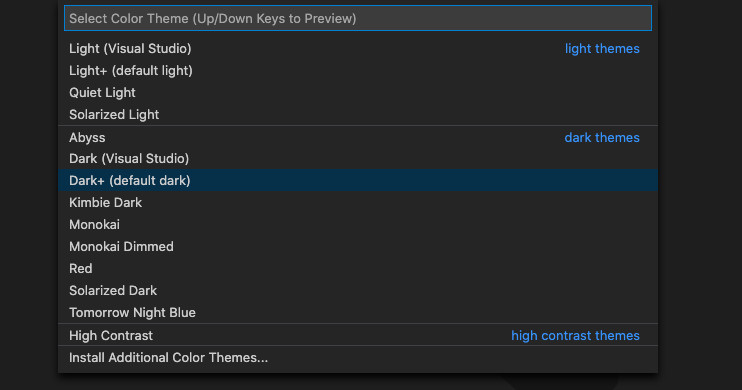The height and width of the screenshot is (390, 742).
Task: Pick the Dark+ (default dark) entry
Action: click(358, 180)
